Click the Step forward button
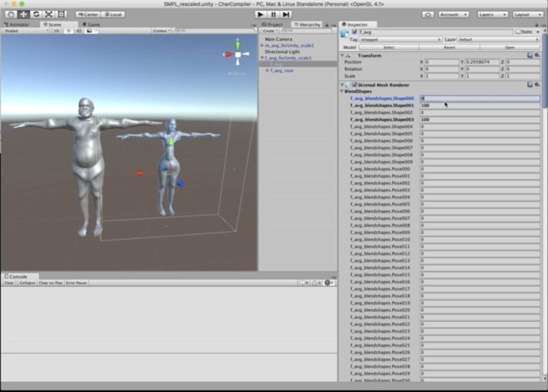Screen dimensions: 548x392 [x=286, y=14]
